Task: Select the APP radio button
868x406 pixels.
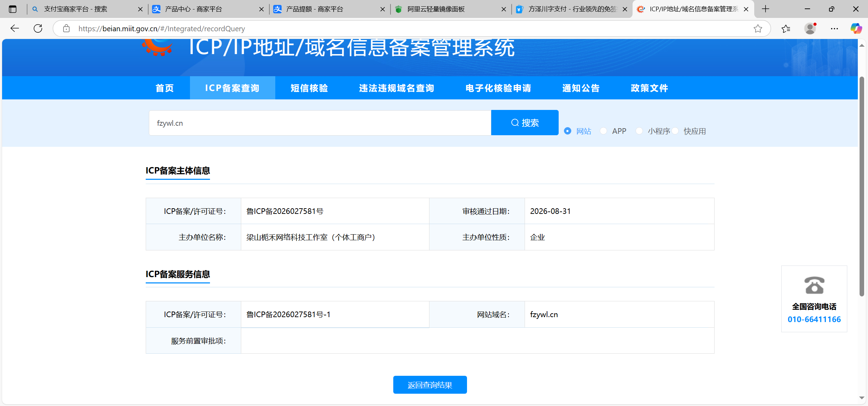Action: pyautogui.click(x=603, y=131)
